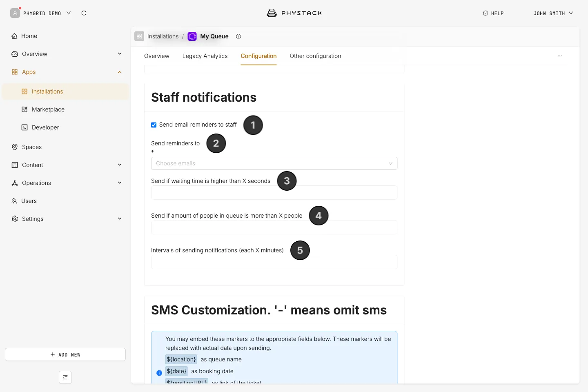Click the Operations icon in sidebar
Screen dimensions: 588x392
click(x=15, y=183)
